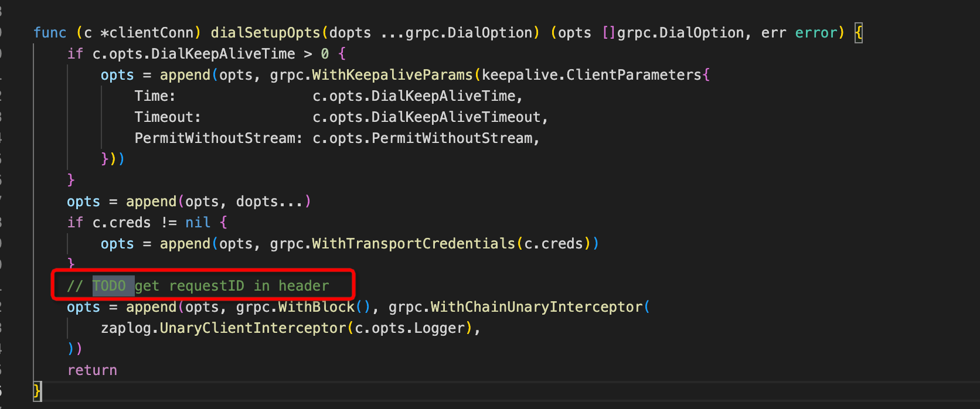This screenshot has height=409, width=980.
Task: Click the closing brace on the last line
Action: (x=37, y=391)
